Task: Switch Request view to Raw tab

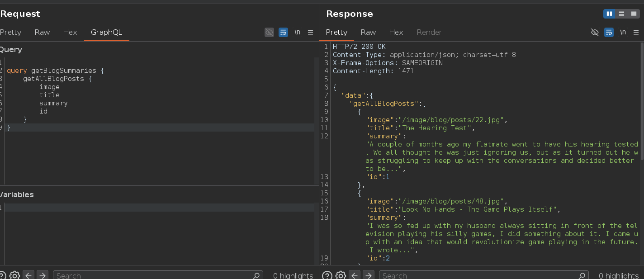Action: point(43,32)
